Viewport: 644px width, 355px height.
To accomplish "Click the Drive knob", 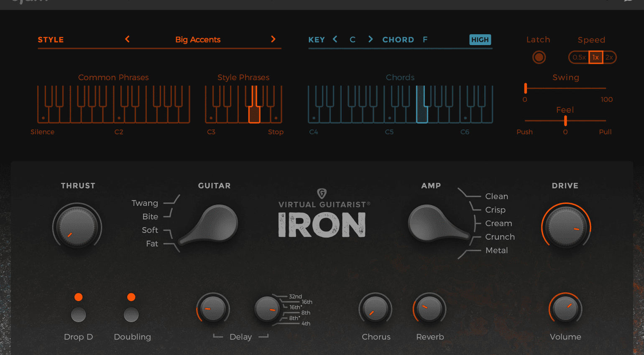I will pos(566,227).
